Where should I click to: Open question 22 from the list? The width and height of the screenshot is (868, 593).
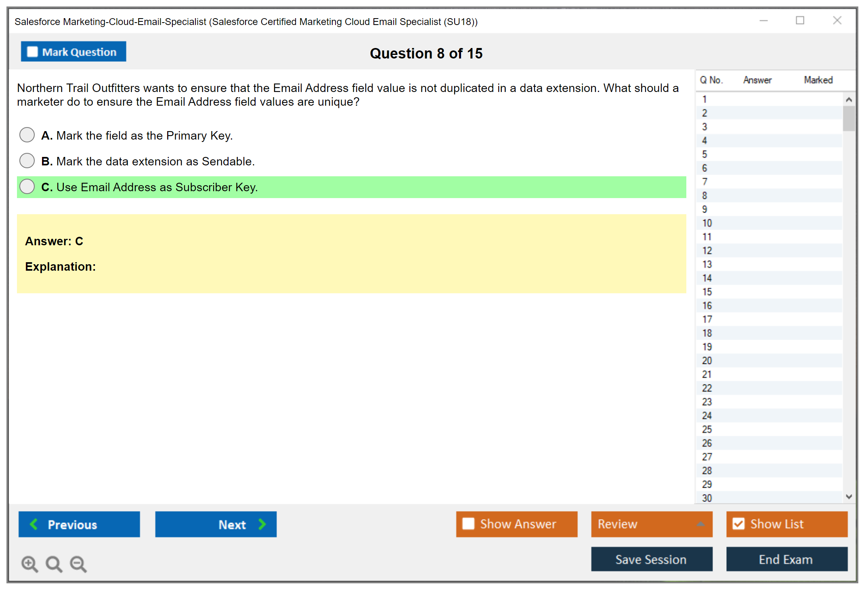[707, 388]
